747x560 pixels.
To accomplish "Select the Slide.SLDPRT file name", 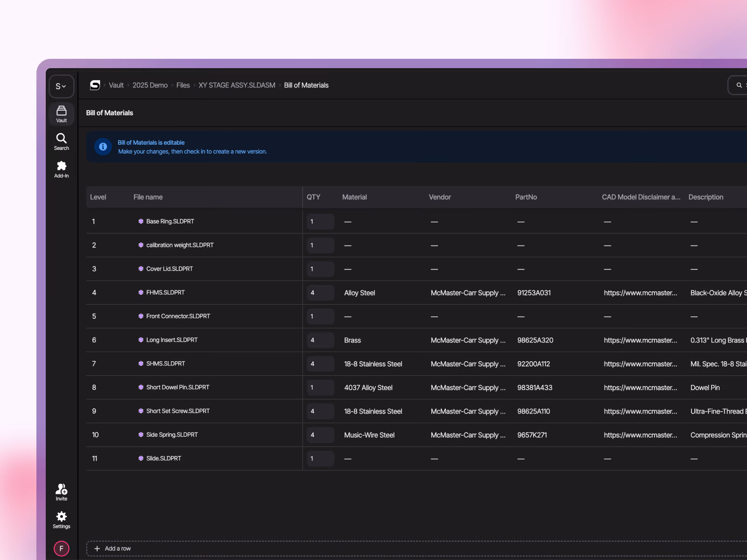I will click(163, 459).
